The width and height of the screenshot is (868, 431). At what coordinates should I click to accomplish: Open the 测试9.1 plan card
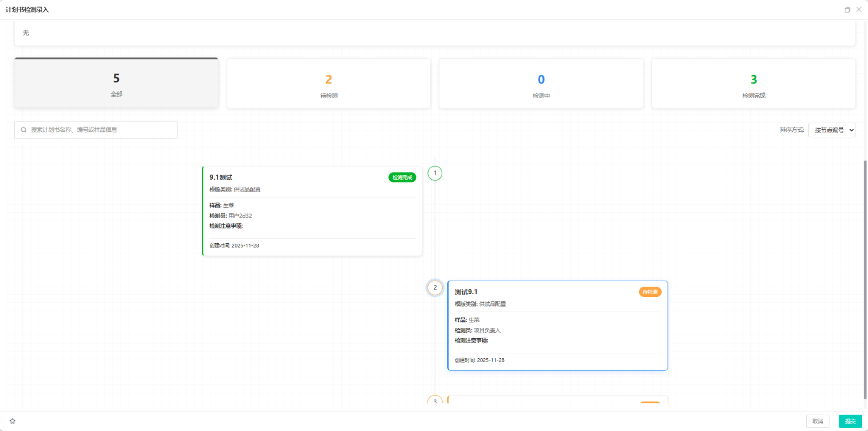click(x=558, y=326)
